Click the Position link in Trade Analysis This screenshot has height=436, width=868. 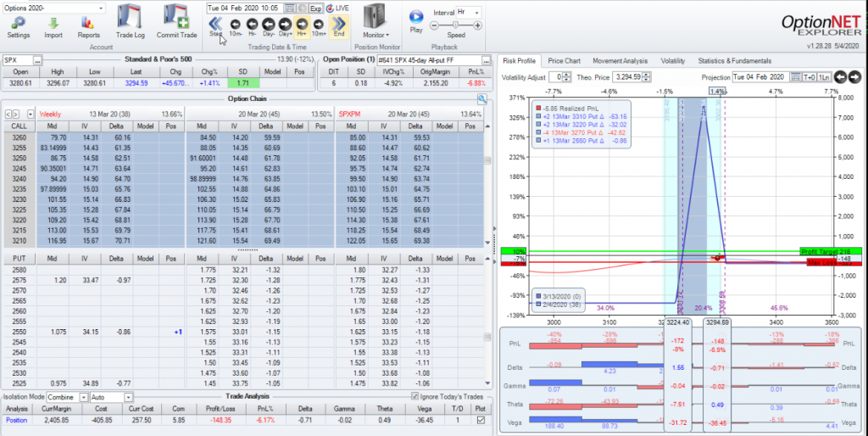[17, 421]
